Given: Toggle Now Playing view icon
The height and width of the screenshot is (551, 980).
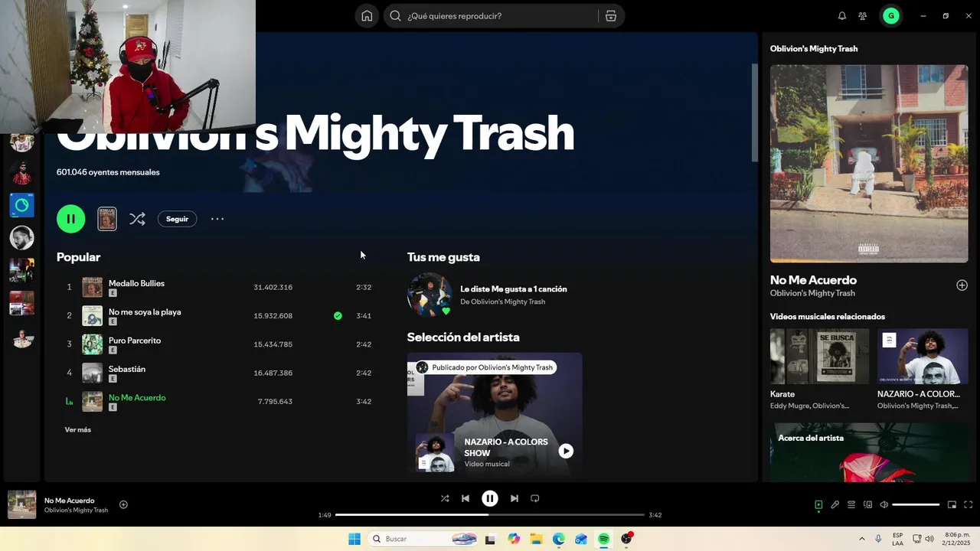Looking at the screenshot, I should (x=818, y=504).
